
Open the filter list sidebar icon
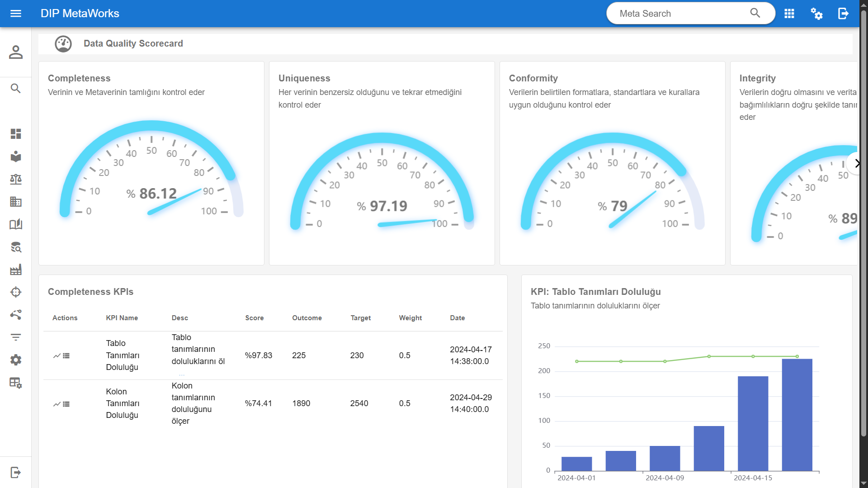[16, 337]
